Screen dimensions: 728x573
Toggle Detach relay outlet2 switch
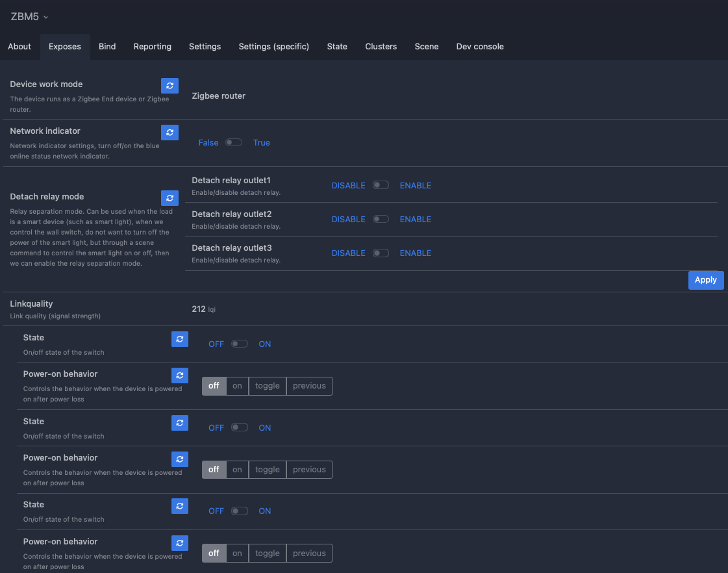pos(381,219)
